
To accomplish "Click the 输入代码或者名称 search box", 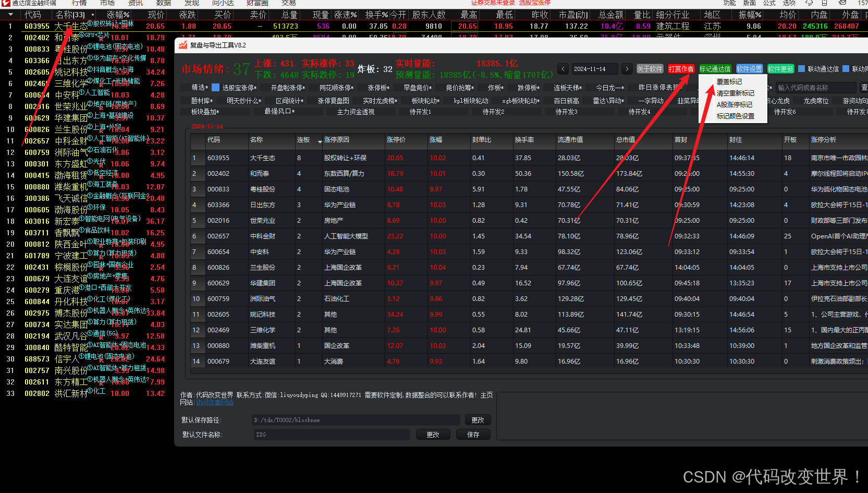I will coord(816,88).
